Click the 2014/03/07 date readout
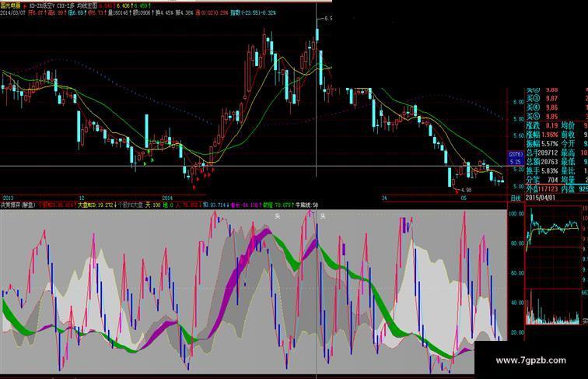The image size is (588, 379). (13, 12)
